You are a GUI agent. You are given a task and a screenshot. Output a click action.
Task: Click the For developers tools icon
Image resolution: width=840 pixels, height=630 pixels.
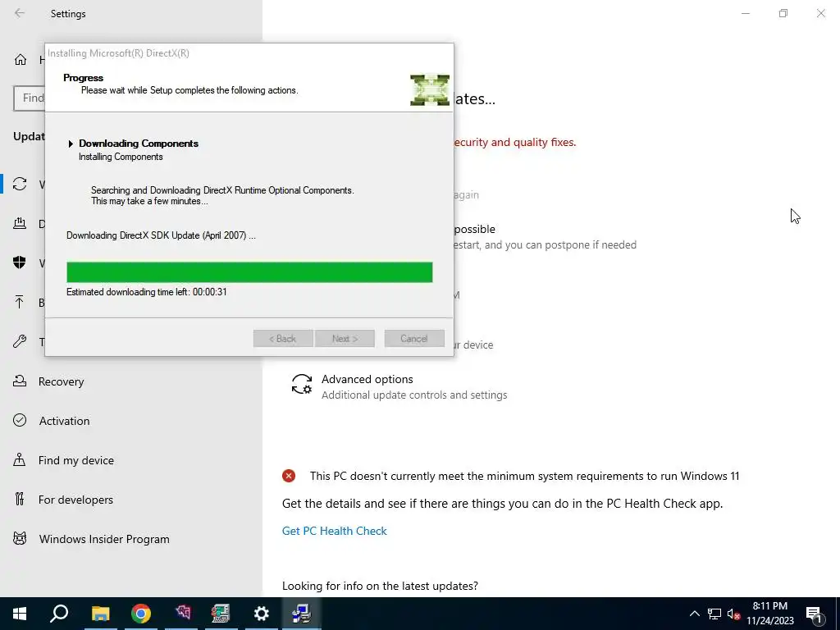tap(20, 500)
